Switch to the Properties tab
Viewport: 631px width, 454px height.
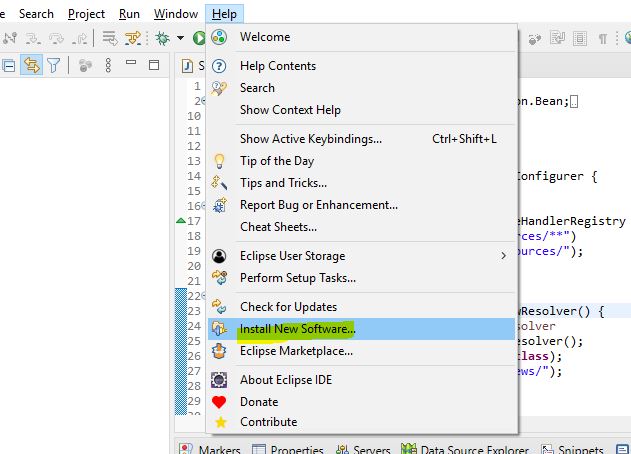(x=288, y=449)
